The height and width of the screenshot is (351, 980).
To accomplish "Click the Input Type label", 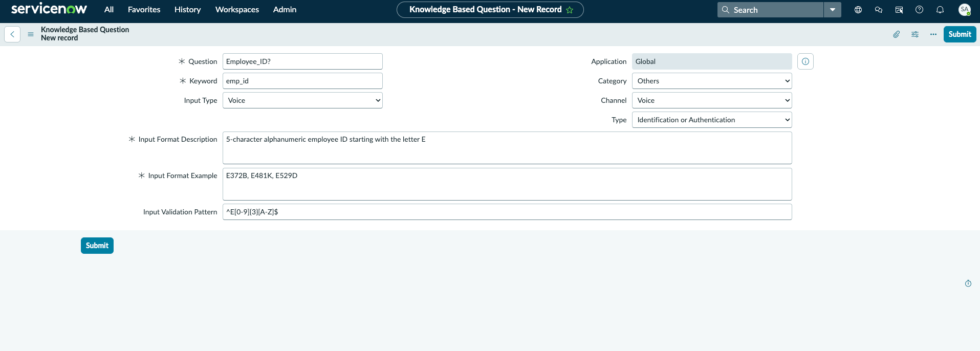I will (x=201, y=100).
